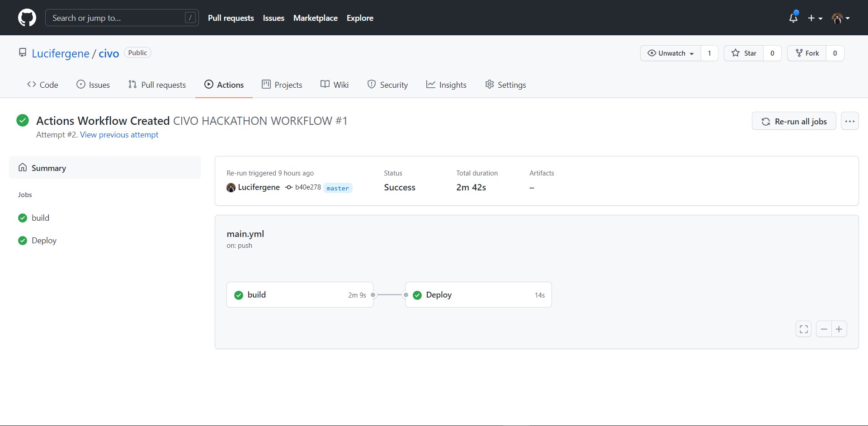The height and width of the screenshot is (426, 868).
Task: Open the three-dots workflow options menu
Action: [x=850, y=121]
